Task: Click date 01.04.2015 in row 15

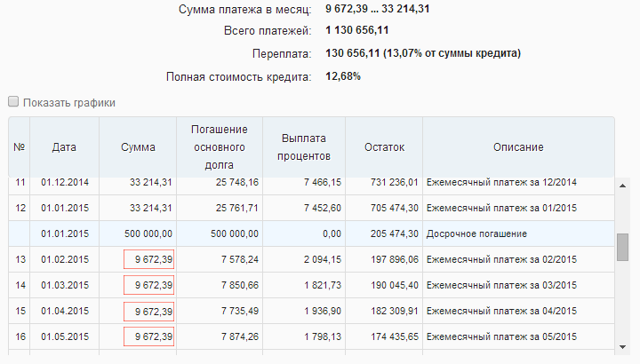Action: point(64,311)
